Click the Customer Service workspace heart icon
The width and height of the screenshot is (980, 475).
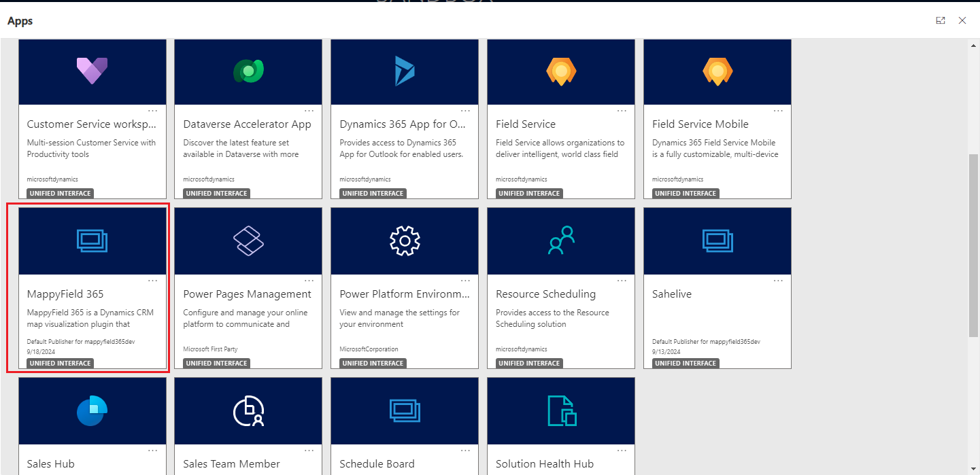click(x=92, y=71)
